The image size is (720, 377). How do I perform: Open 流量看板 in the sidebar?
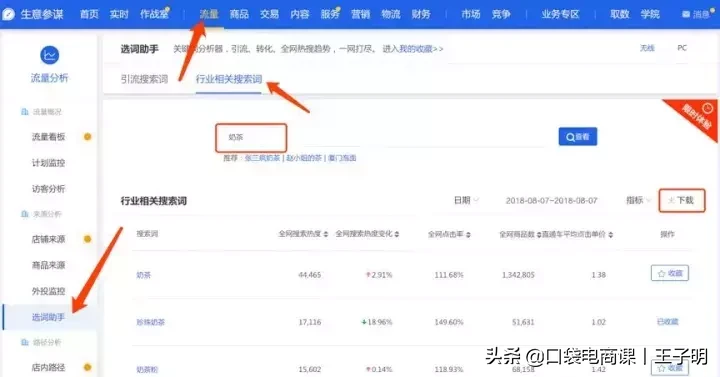tap(49, 136)
